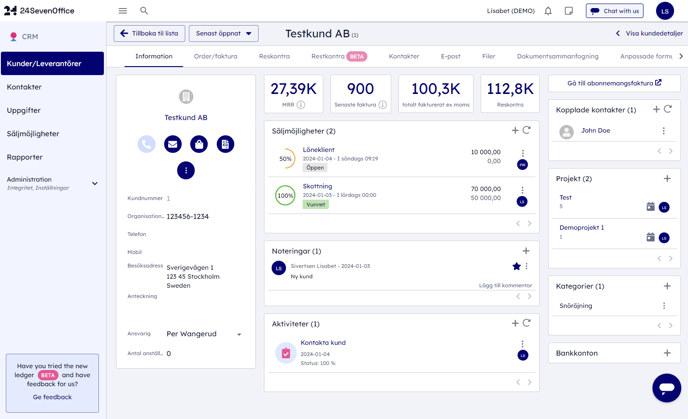This screenshot has width=688, height=419.
Task: Open the hamburger menu to toggle the sidebar
Action: pyautogui.click(x=123, y=11)
